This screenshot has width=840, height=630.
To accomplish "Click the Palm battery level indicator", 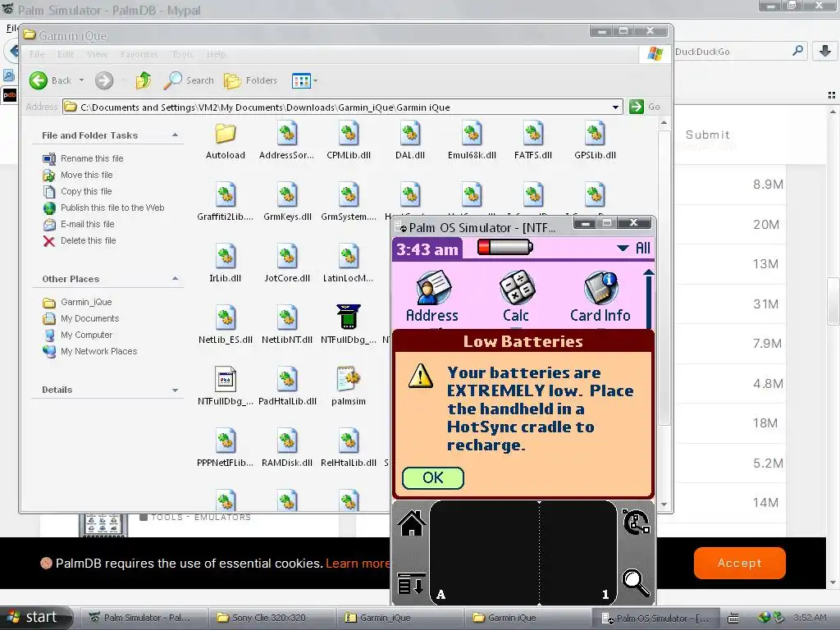I will (x=505, y=247).
